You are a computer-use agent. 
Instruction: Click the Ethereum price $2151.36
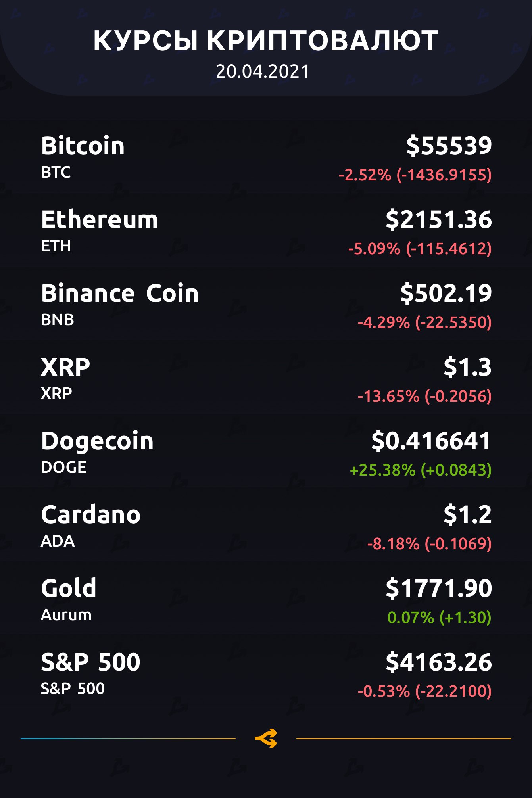pyautogui.click(x=438, y=219)
